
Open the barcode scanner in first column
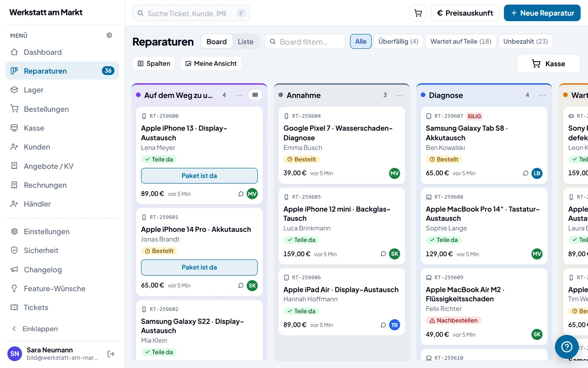[x=255, y=95]
